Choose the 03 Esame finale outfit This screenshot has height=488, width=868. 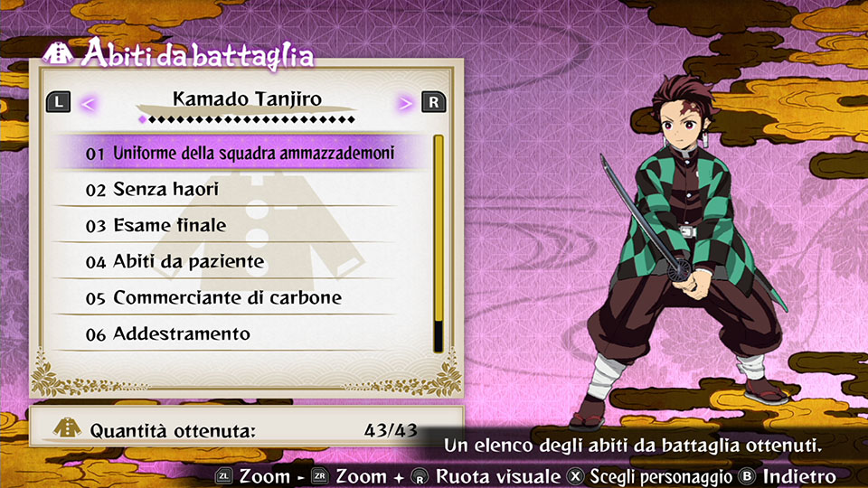click(x=241, y=225)
